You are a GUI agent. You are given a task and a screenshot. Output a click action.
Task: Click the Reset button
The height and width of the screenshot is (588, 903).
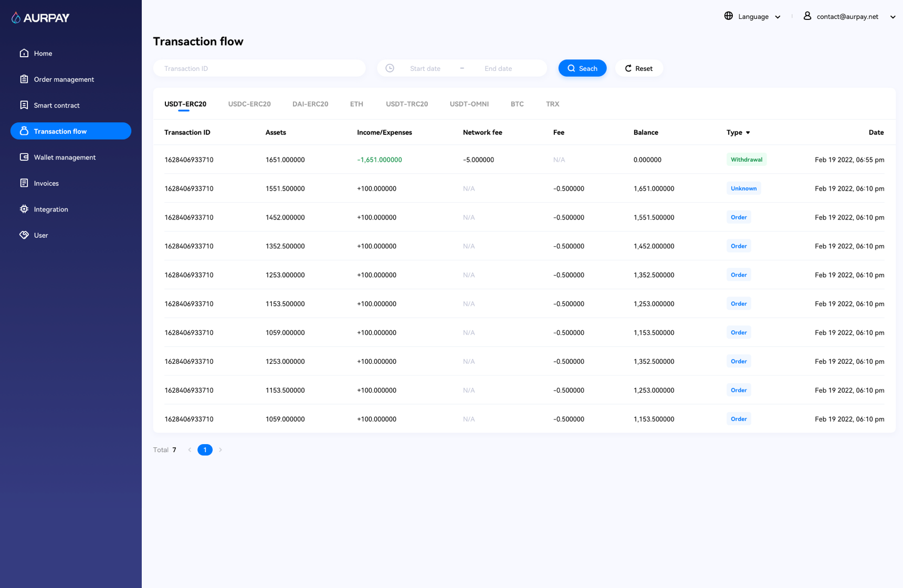click(x=639, y=68)
